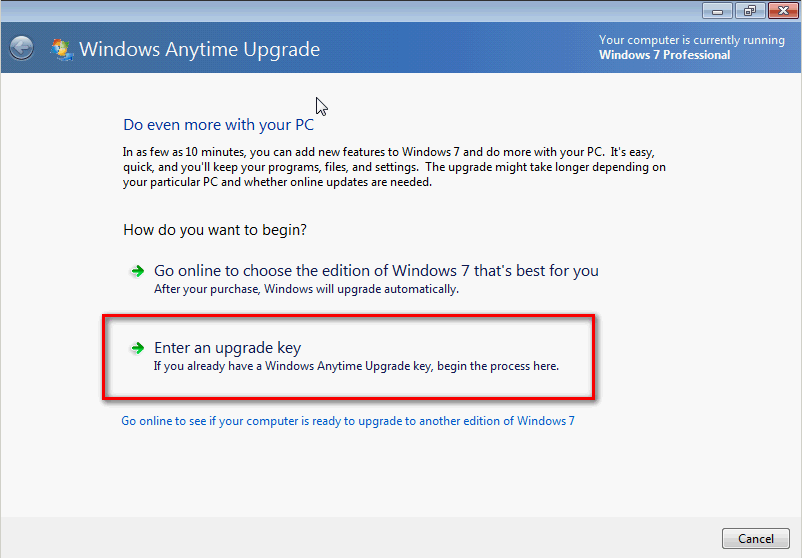Open link to check if computer is ready

click(348, 421)
